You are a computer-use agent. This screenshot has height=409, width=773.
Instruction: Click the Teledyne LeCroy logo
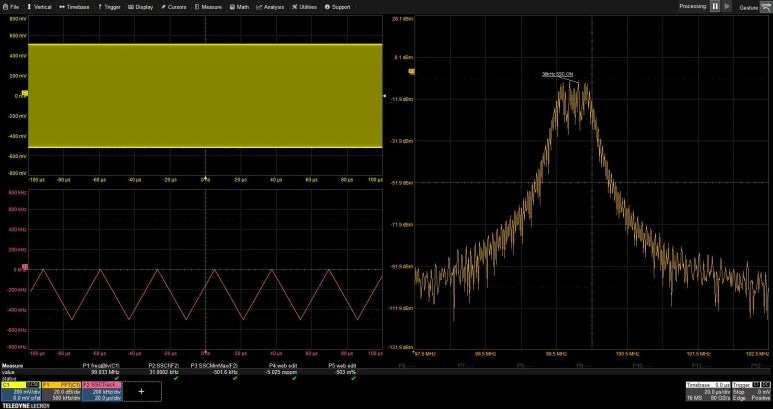(26, 406)
